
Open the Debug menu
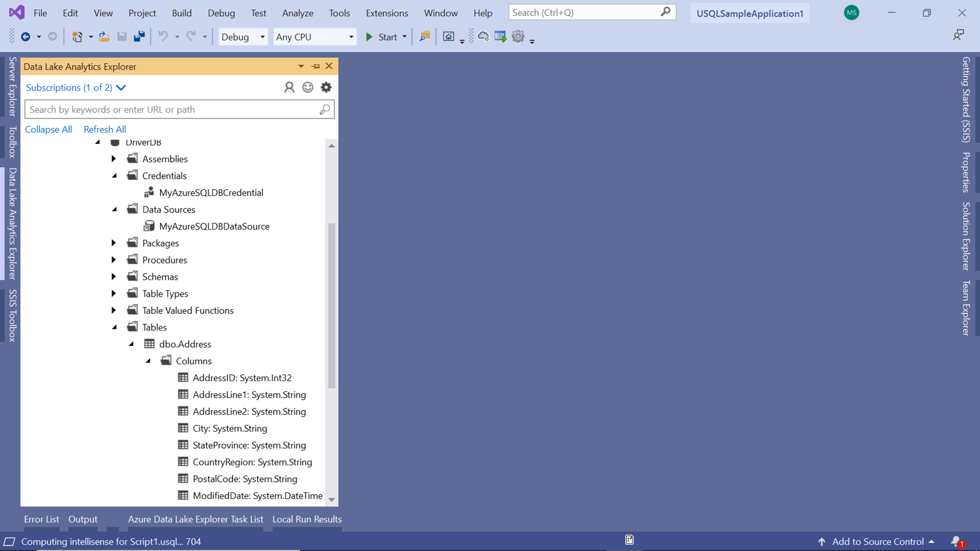221,13
